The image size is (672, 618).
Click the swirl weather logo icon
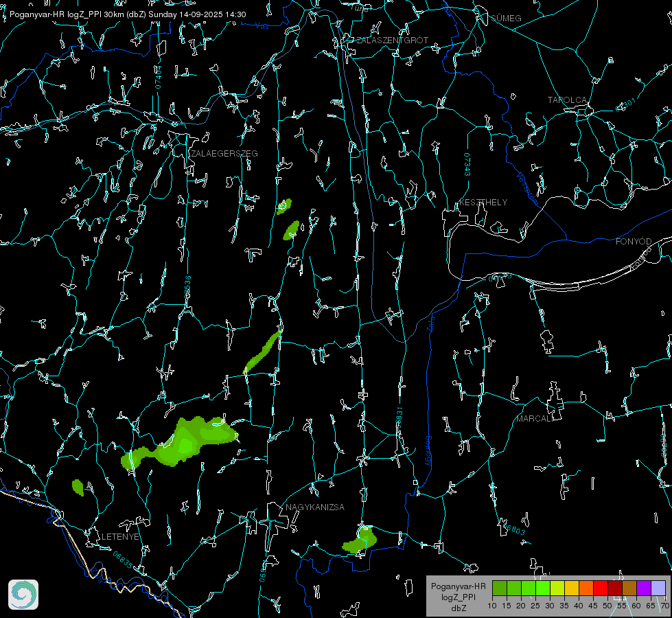23,595
